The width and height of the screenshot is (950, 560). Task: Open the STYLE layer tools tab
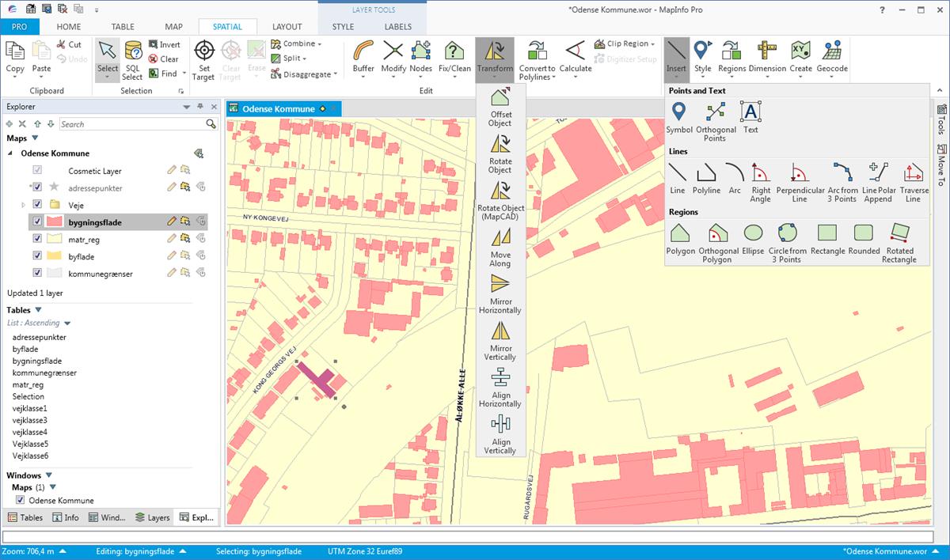click(x=343, y=27)
